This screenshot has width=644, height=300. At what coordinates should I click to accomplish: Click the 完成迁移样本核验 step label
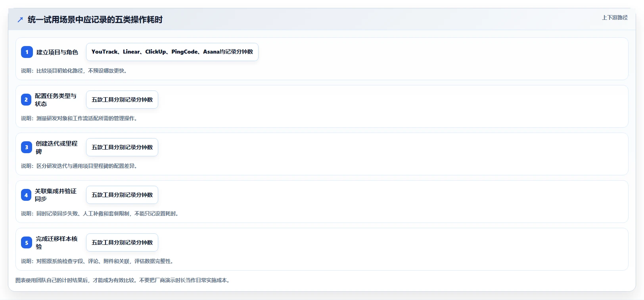click(x=57, y=242)
